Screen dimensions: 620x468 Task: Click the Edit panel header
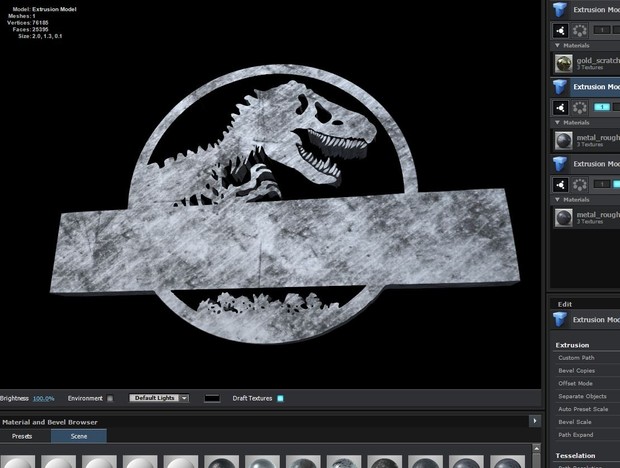point(565,304)
